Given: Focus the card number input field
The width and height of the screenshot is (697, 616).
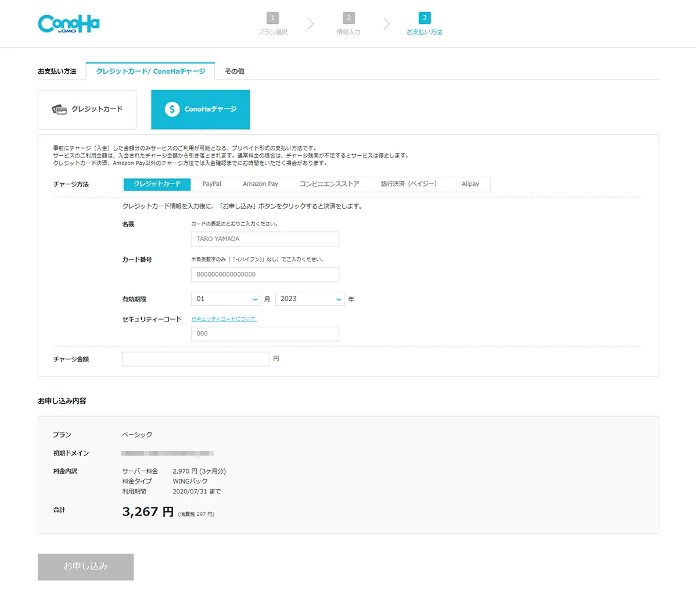Looking at the screenshot, I should [265, 274].
